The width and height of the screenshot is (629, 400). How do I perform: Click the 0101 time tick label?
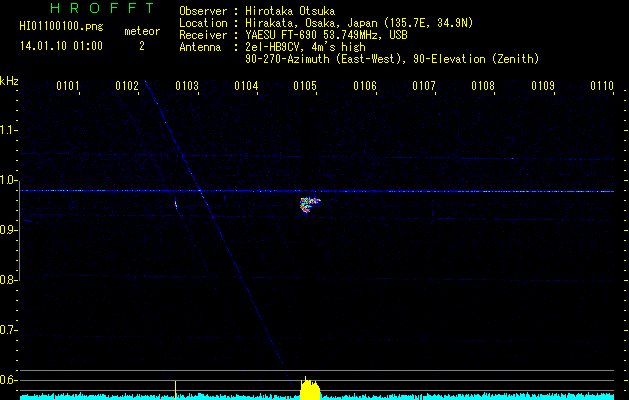[x=67, y=86]
